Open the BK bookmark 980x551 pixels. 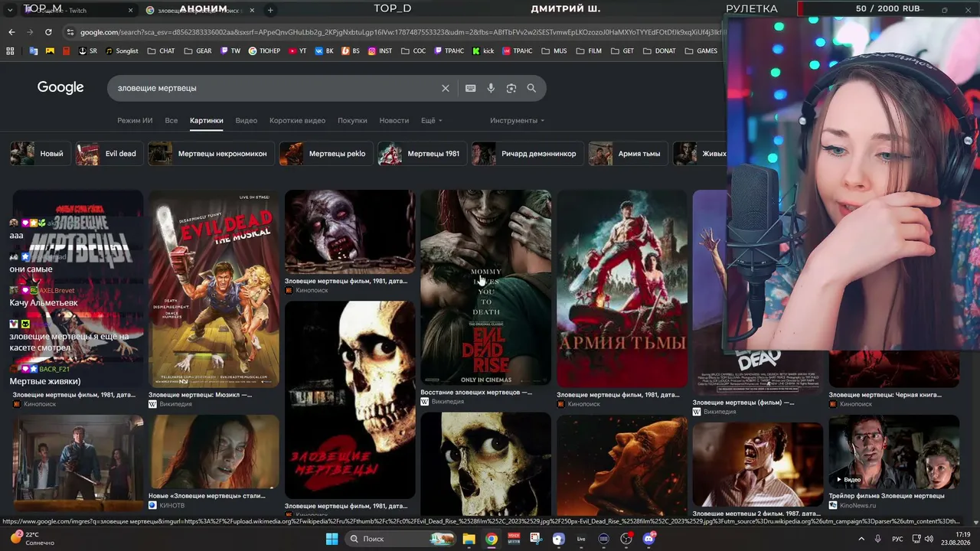[x=325, y=51]
